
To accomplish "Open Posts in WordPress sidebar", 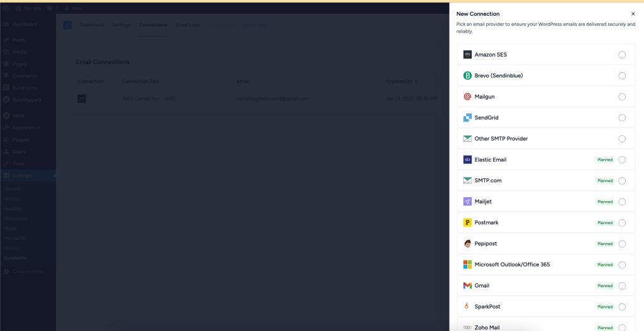I will click(x=18, y=40).
